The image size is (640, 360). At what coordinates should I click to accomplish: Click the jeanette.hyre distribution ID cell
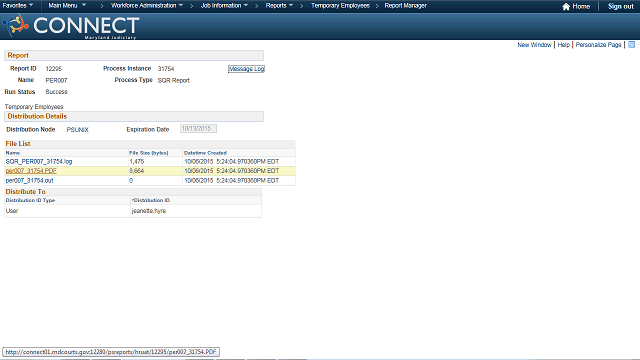tap(196, 211)
